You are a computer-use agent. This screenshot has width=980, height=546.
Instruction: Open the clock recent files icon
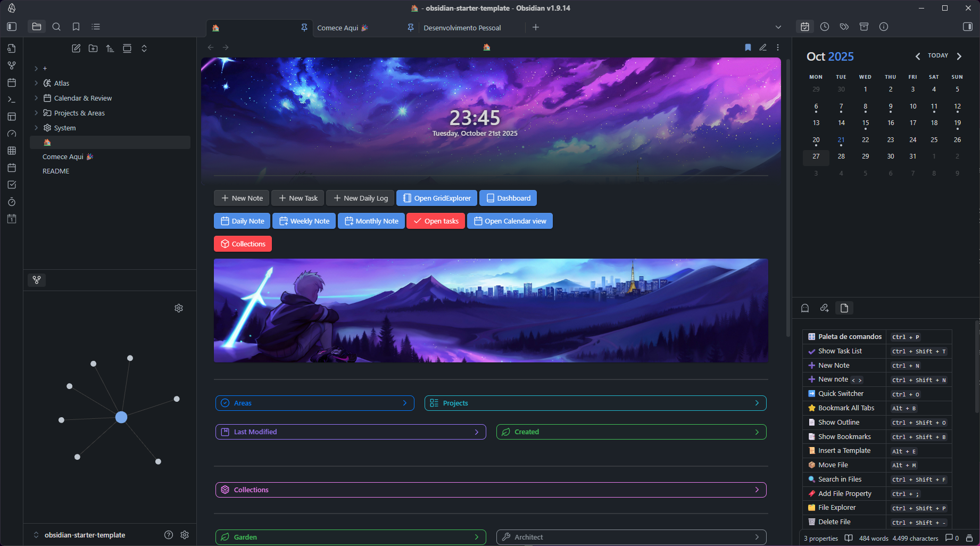tap(825, 27)
